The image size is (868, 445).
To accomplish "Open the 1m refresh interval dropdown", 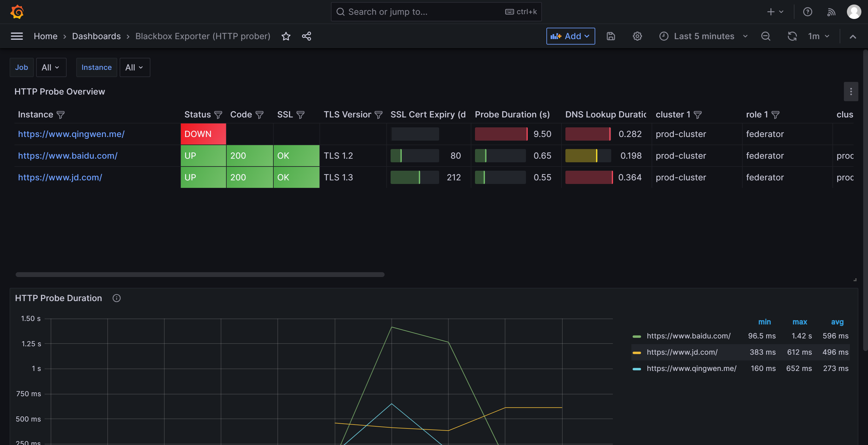I will [x=819, y=36].
